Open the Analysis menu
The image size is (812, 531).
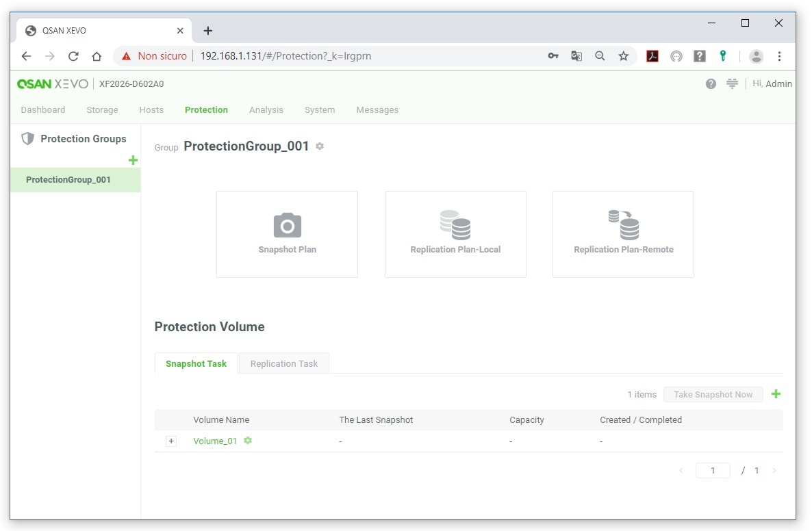coord(266,110)
